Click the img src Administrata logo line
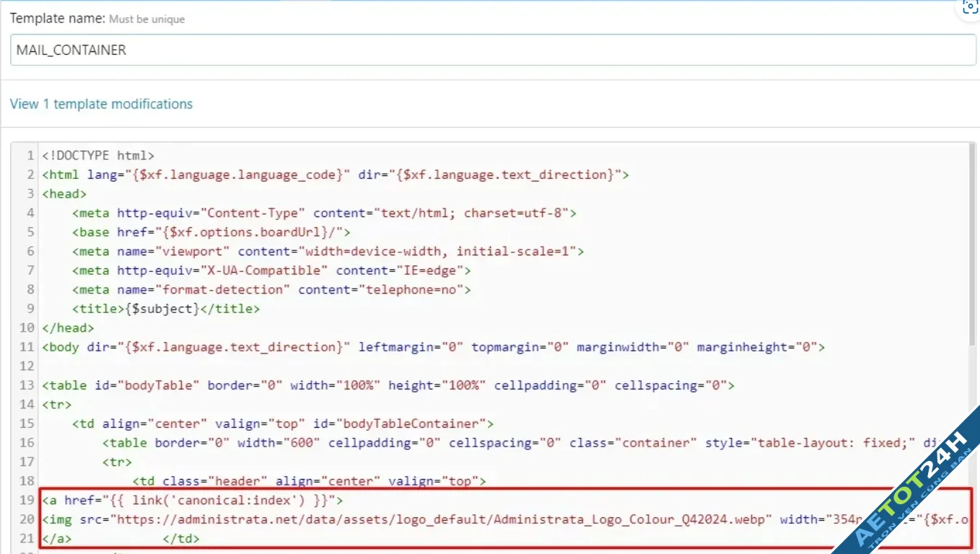This screenshot has width=980, height=554. [433, 519]
